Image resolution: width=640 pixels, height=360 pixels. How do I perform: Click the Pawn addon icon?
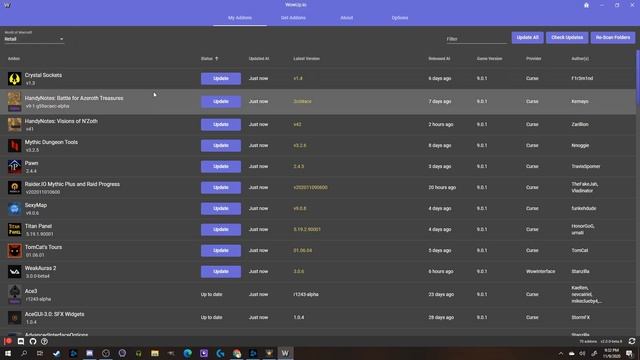[14, 167]
